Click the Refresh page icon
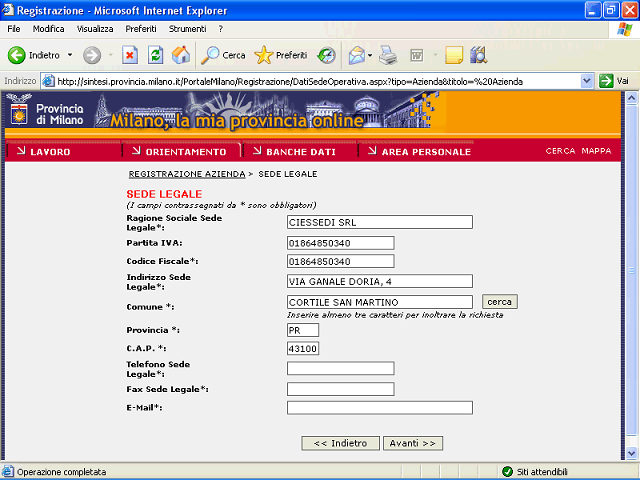Image resolution: width=640 pixels, height=480 pixels. coord(155,55)
